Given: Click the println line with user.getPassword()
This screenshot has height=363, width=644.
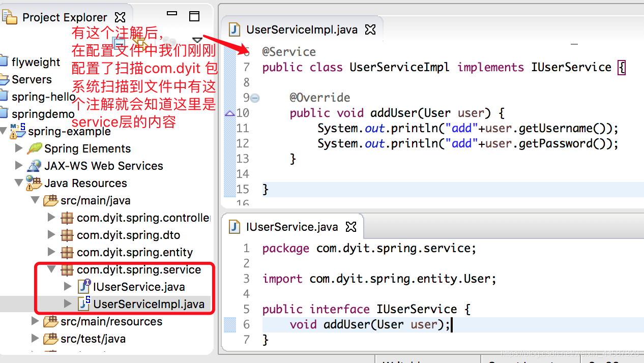Looking at the screenshot, I should point(468,143).
